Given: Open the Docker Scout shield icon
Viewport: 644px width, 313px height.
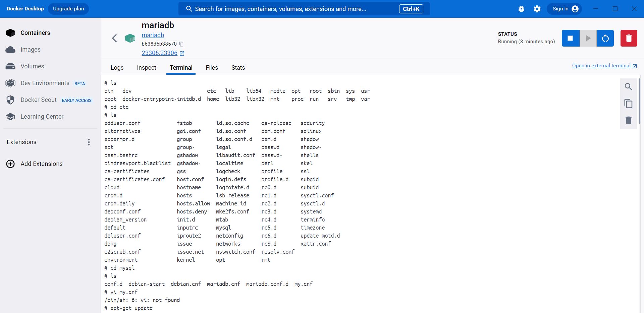Looking at the screenshot, I should [x=10, y=100].
